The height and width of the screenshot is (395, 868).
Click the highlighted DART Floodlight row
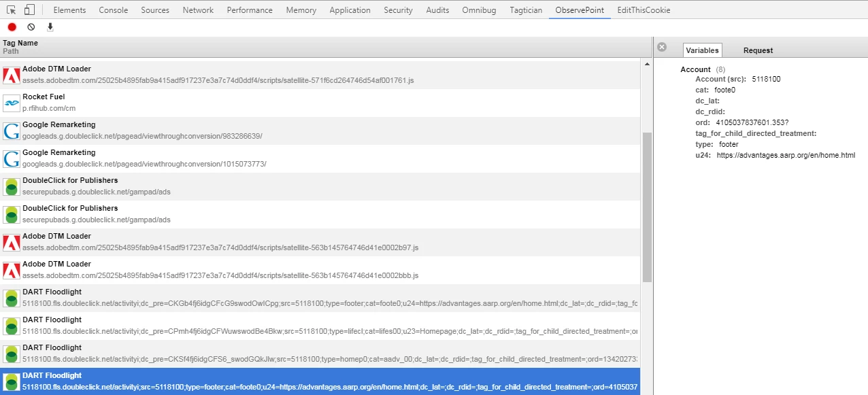(x=320, y=381)
